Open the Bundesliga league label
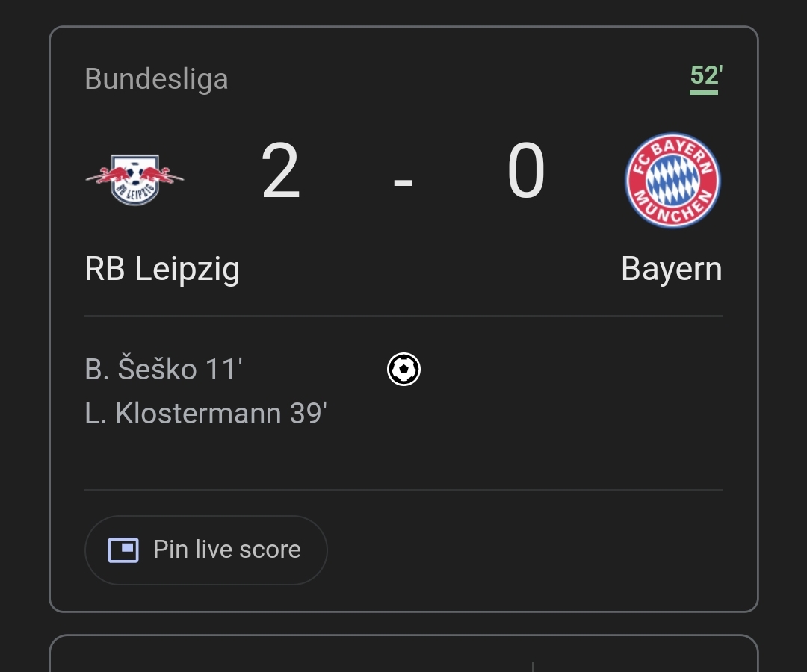 pos(156,78)
